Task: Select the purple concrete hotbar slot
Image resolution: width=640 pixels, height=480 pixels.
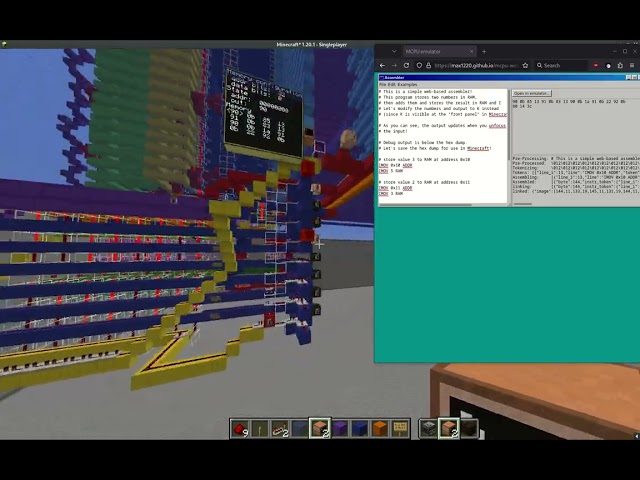Action: 340,429
